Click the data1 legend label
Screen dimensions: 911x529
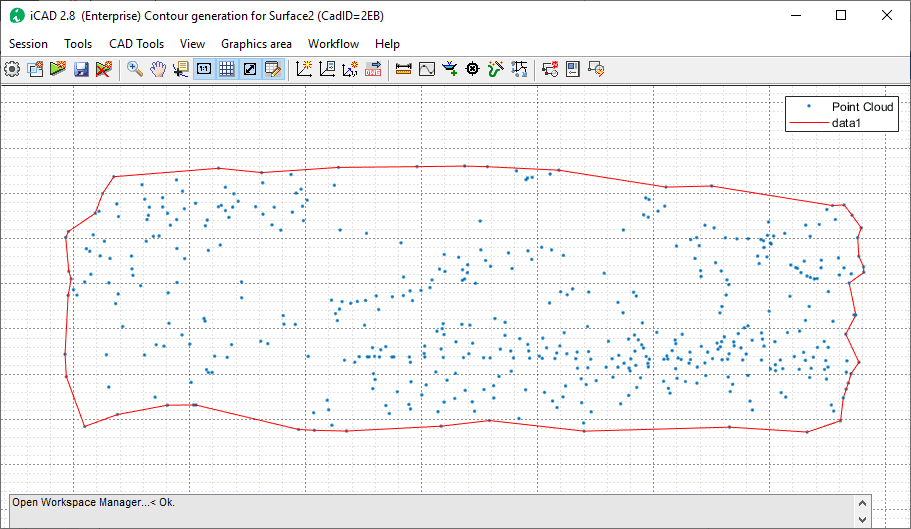coord(846,122)
